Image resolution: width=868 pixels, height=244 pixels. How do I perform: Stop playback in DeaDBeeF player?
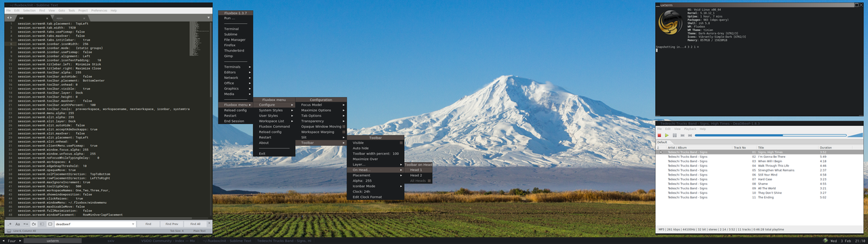[x=659, y=135]
